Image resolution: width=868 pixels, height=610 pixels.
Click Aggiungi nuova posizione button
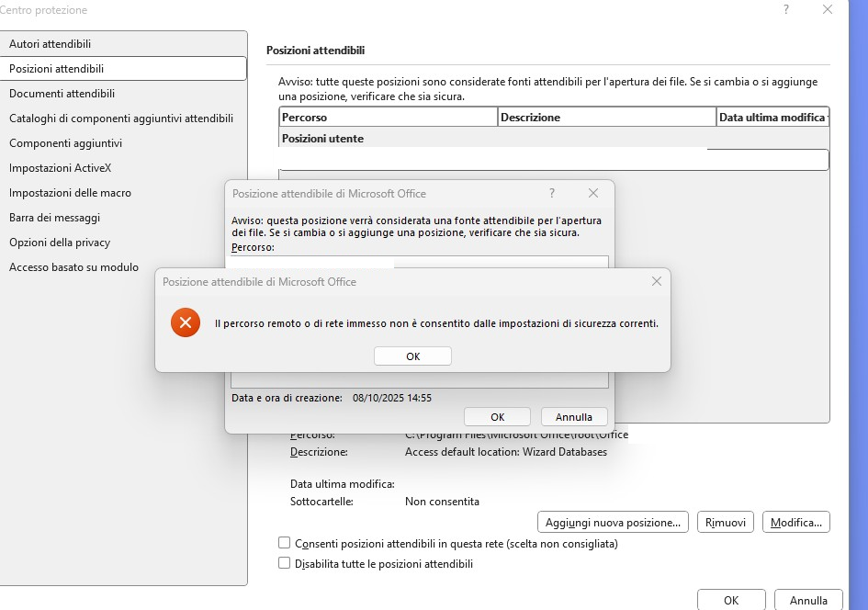(613, 522)
